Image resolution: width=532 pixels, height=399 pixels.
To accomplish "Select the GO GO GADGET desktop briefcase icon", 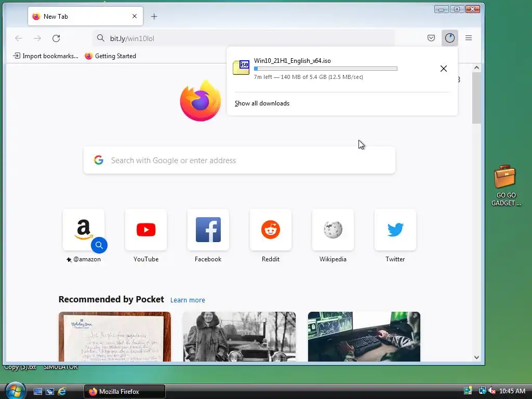I will (x=506, y=185).
